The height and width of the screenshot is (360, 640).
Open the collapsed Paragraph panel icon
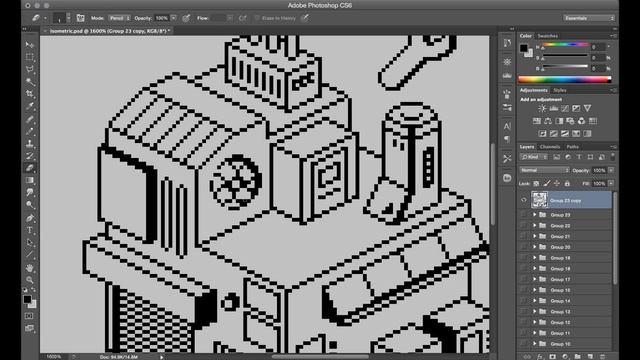(x=507, y=139)
